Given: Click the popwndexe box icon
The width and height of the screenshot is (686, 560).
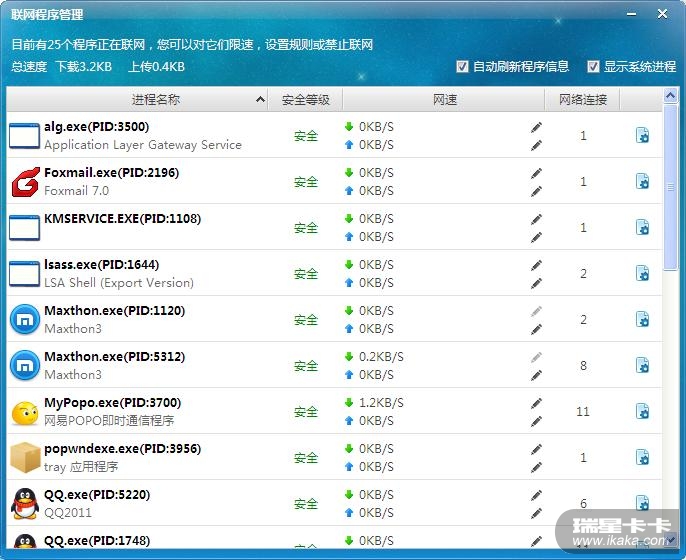Looking at the screenshot, I should pyautogui.click(x=25, y=458).
